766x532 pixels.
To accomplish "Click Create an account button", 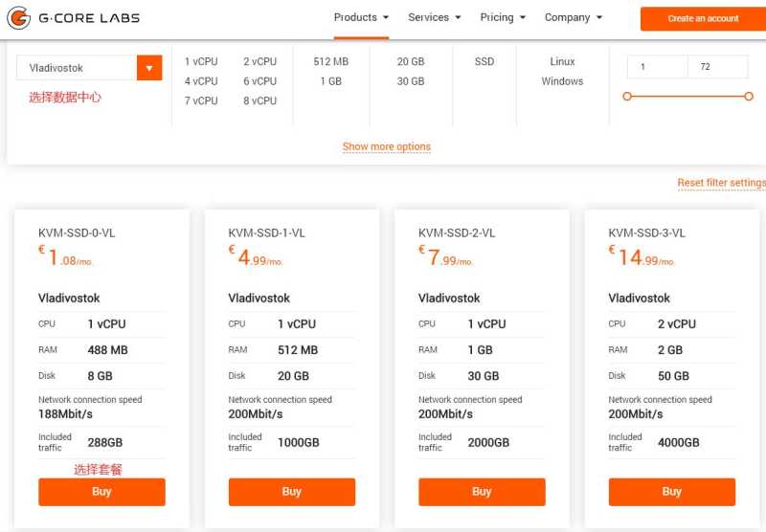I will point(703,18).
